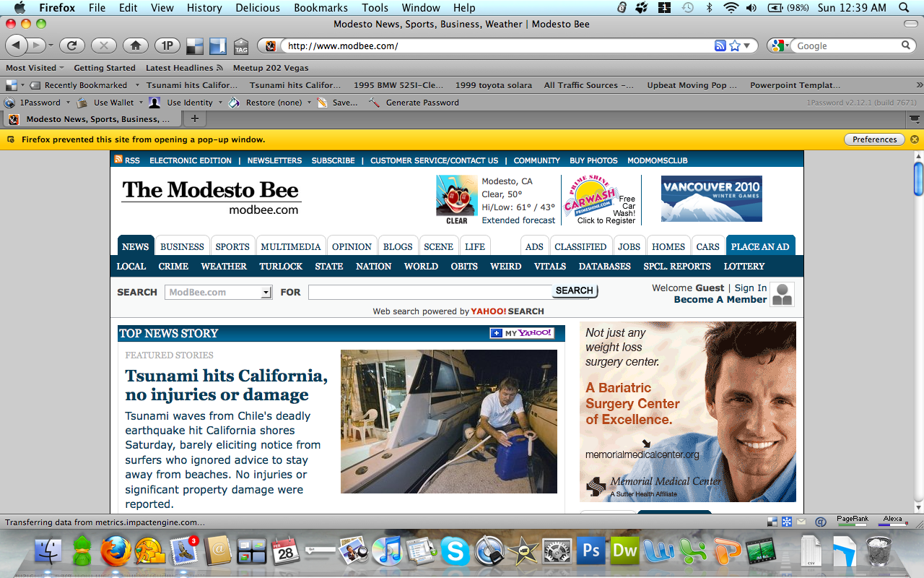
Task: Open a new tab with the plus button
Action: pos(194,118)
